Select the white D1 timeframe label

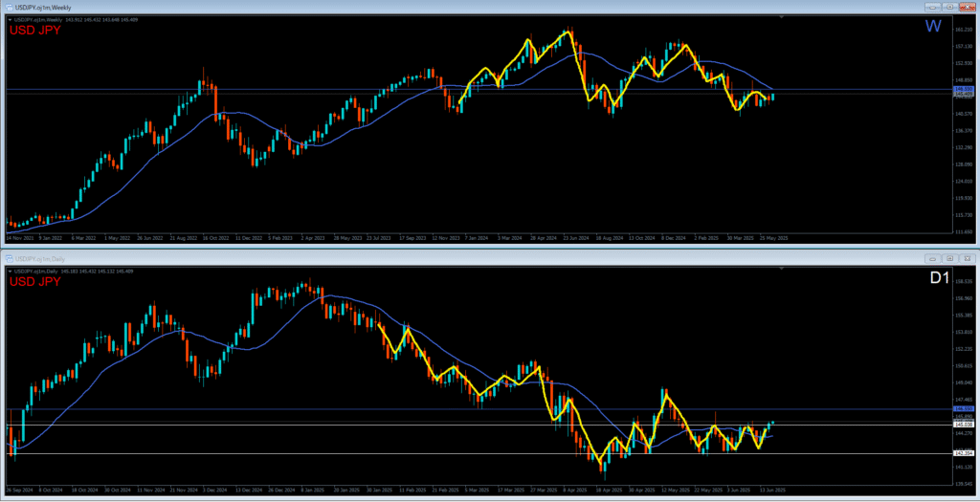[x=940, y=278]
